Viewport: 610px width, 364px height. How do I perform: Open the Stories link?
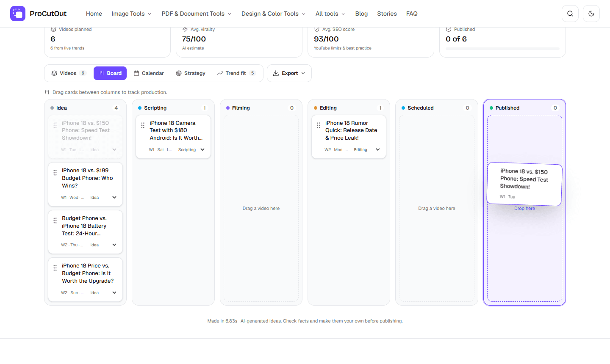pos(387,14)
